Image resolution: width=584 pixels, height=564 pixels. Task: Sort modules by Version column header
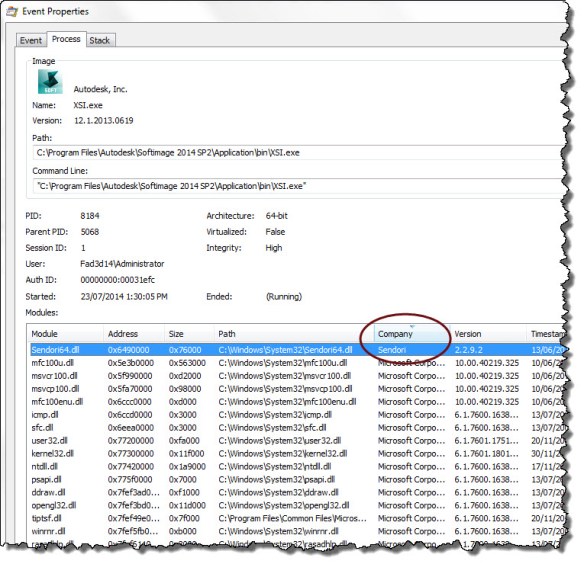click(488, 334)
